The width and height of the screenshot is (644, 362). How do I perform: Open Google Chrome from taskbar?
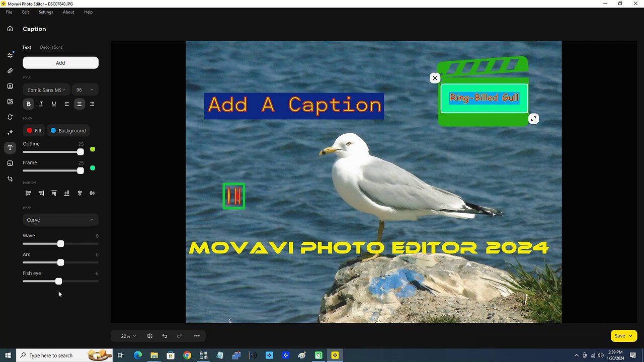coord(187,355)
